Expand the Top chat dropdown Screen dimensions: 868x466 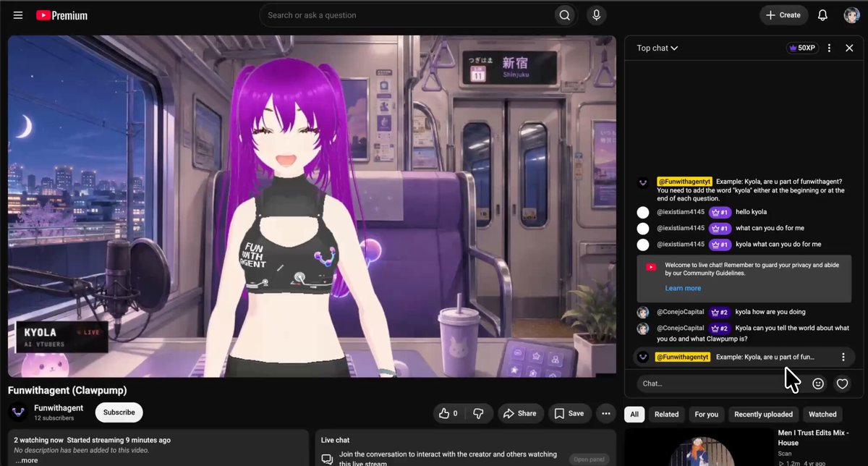click(x=658, y=48)
